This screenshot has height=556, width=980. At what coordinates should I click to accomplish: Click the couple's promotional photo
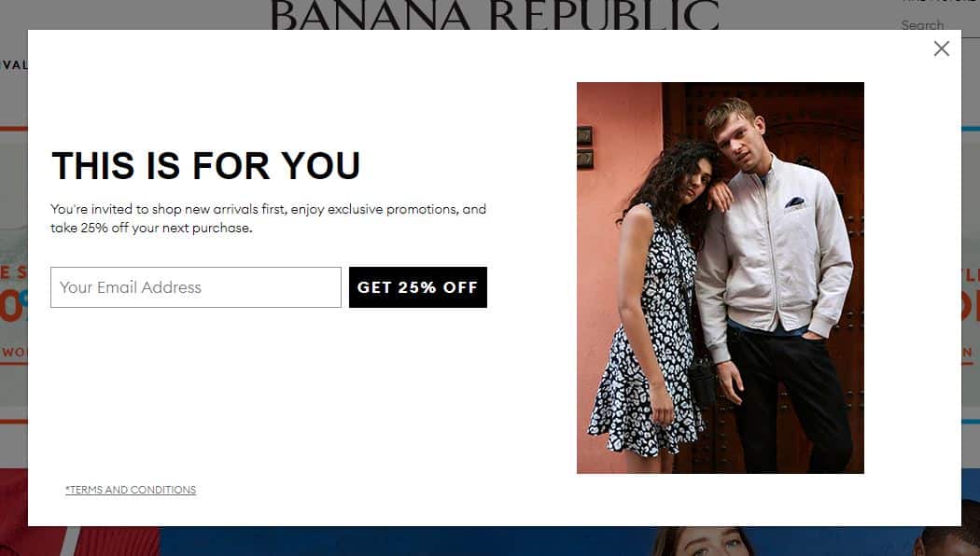[x=720, y=277]
